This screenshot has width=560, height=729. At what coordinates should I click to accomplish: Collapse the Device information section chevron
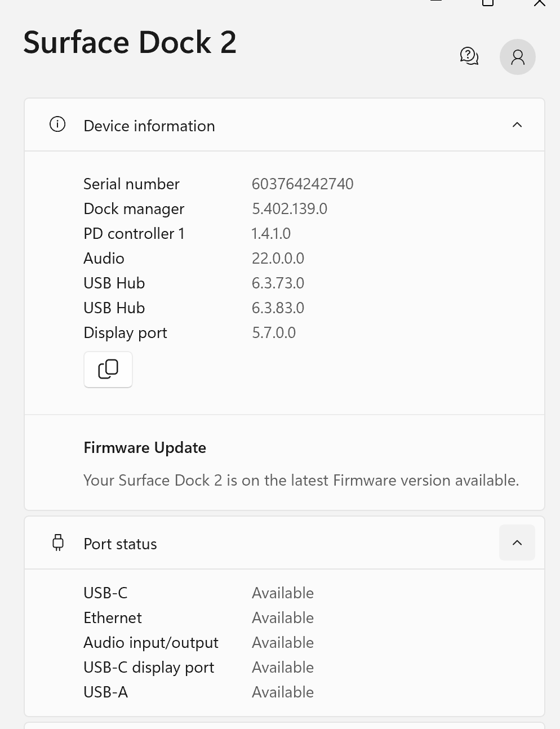point(517,125)
